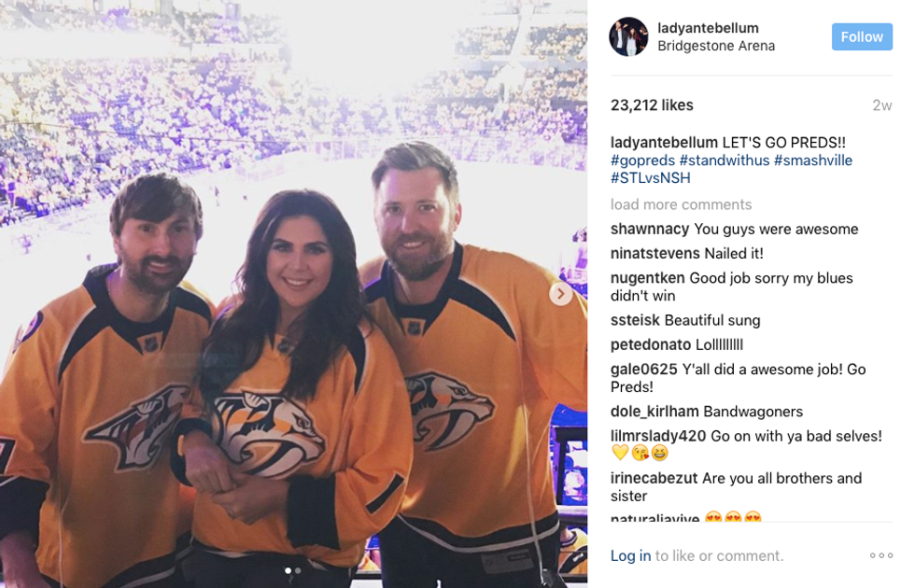Select the second carousel dot indicator
This screenshot has width=915, height=588.
(298, 570)
